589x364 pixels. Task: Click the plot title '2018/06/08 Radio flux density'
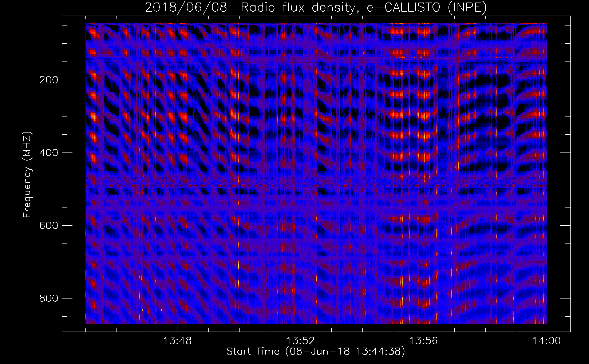pyautogui.click(x=316, y=7)
